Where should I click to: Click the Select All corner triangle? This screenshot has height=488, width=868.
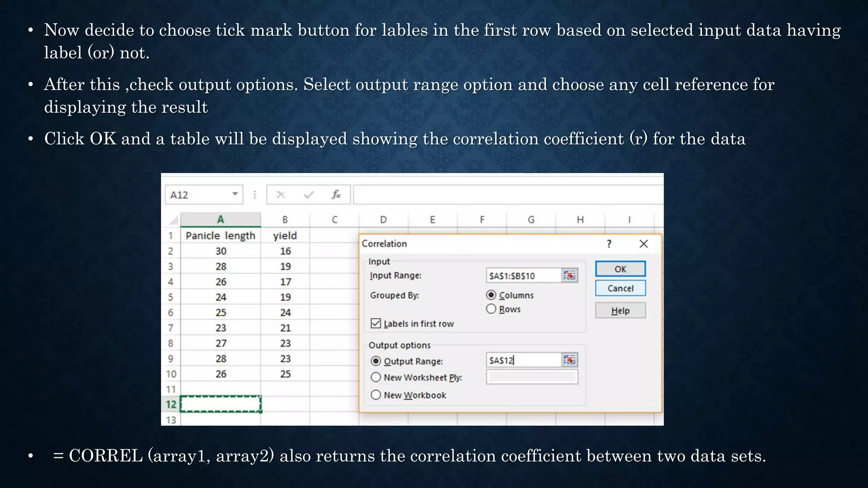(173, 220)
